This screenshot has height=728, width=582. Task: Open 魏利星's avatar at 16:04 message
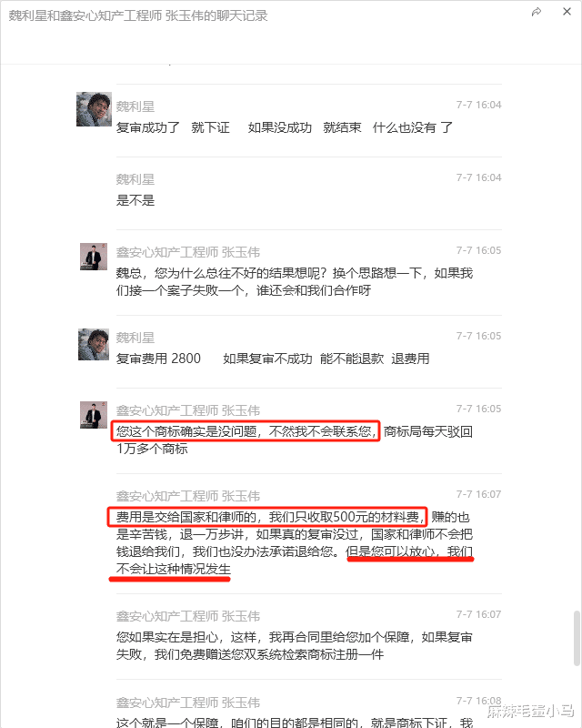pyautogui.click(x=94, y=109)
